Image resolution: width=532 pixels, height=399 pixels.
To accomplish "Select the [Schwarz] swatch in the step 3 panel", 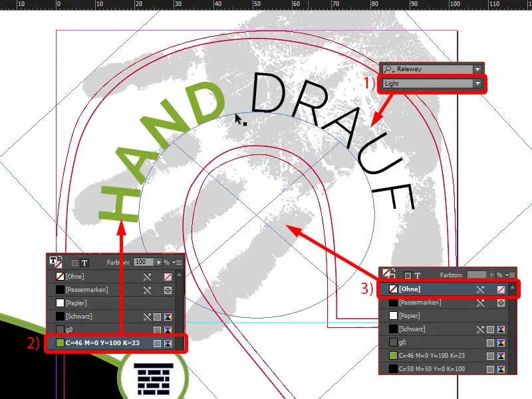I will 444,329.
